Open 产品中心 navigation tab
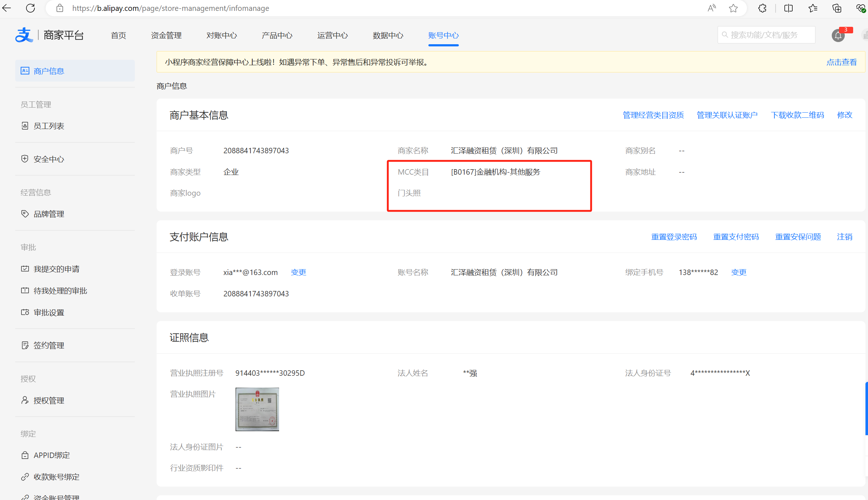The image size is (868, 500). [x=277, y=36]
